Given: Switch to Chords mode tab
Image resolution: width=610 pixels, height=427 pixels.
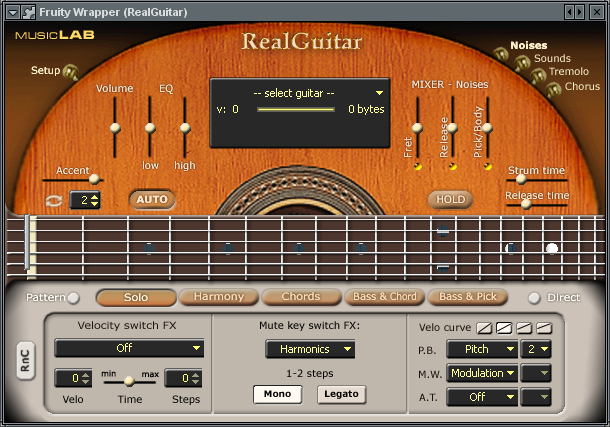Looking at the screenshot, I should 301,297.
